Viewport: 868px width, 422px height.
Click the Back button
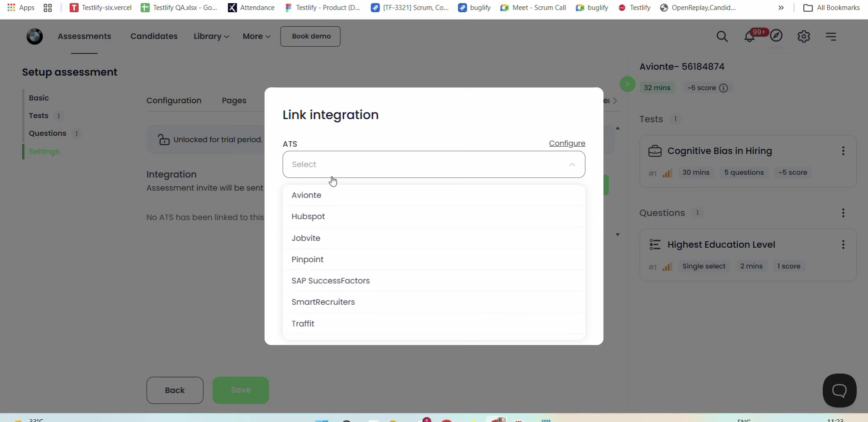coord(175,390)
